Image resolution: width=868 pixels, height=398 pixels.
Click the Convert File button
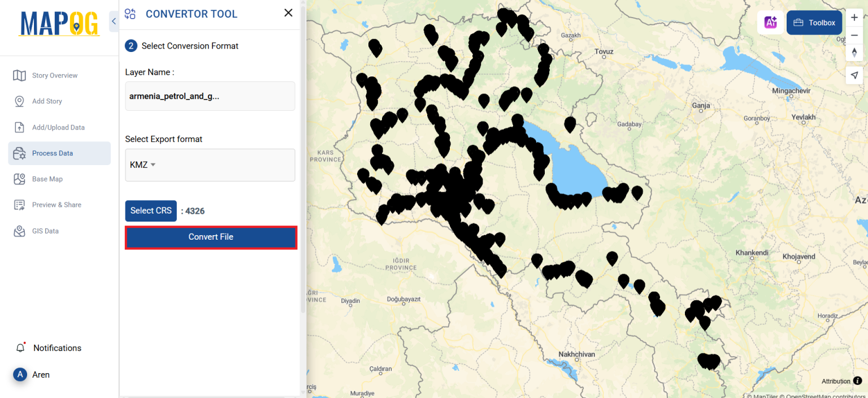click(x=210, y=237)
